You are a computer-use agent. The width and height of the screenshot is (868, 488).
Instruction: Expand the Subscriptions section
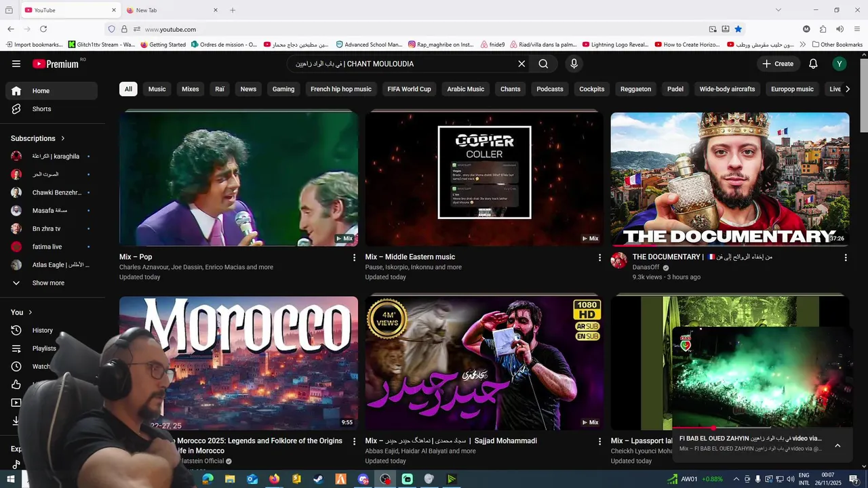(38, 138)
